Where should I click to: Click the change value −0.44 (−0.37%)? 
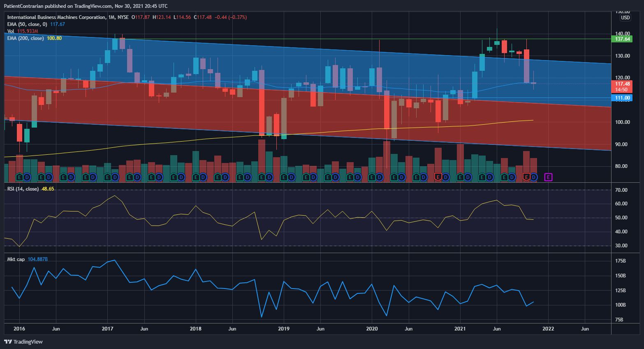[x=231, y=17]
